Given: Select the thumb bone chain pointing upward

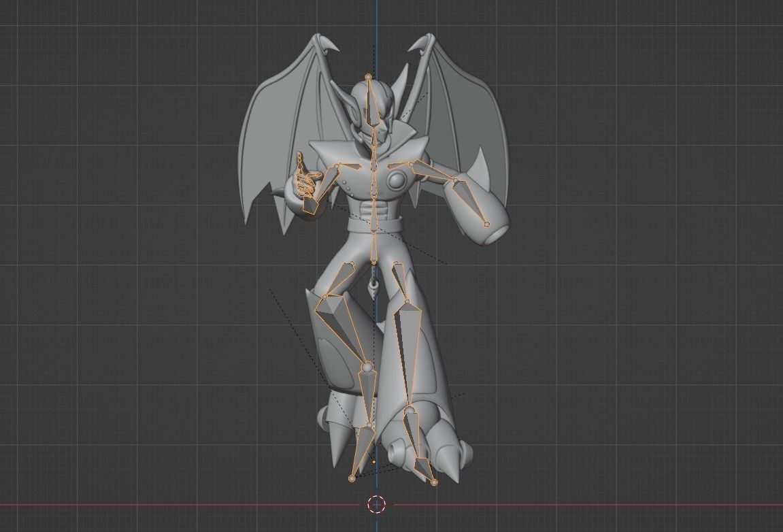Looking at the screenshot, I should pyautogui.click(x=300, y=163).
